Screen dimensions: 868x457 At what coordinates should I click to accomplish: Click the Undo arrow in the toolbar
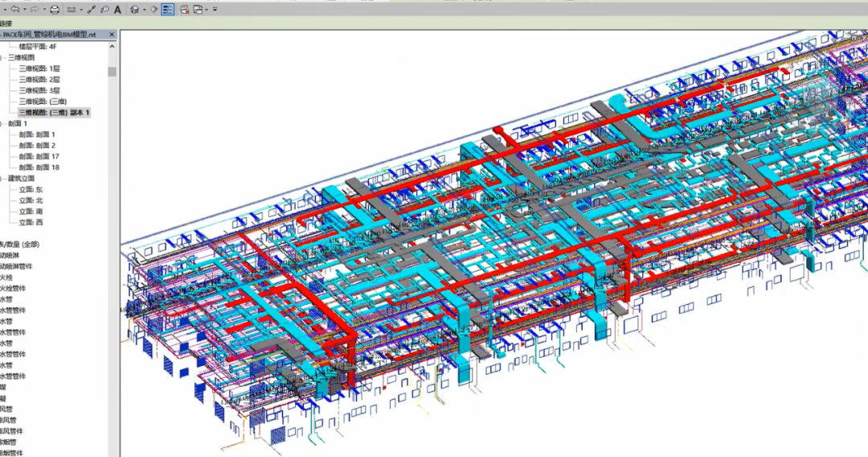pyautogui.click(x=14, y=10)
